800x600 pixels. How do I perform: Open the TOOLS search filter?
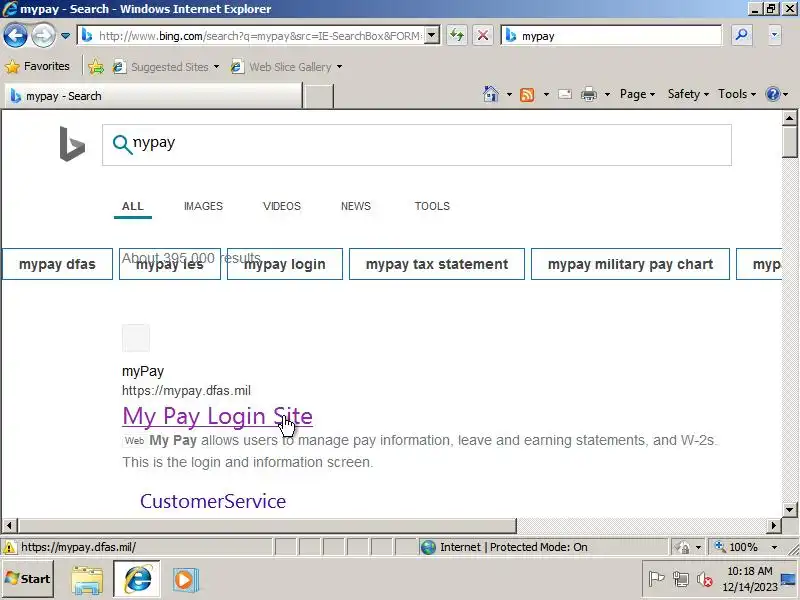[432, 206]
